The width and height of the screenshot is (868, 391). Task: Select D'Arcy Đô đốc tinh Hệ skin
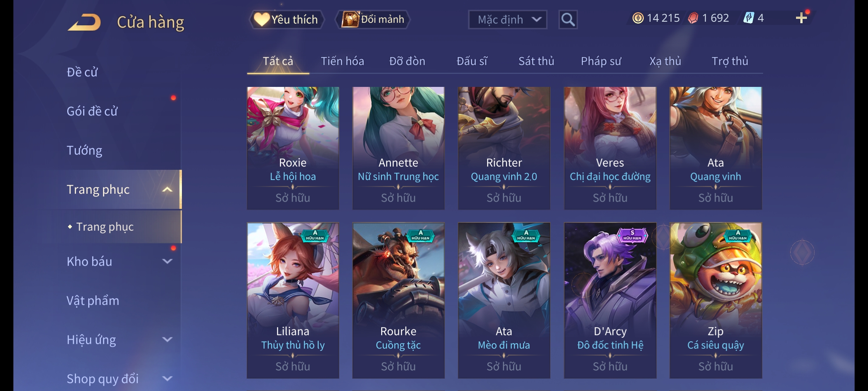(610, 300)
